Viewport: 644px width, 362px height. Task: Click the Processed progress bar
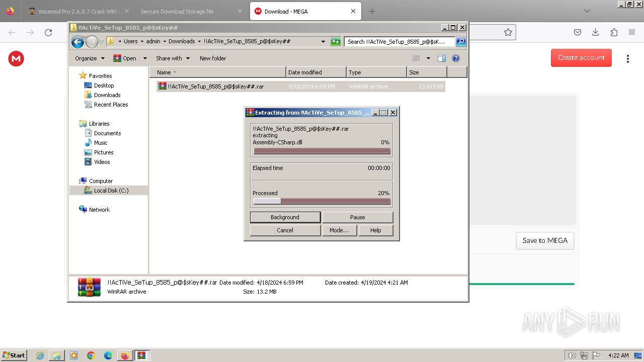point(321,201)
